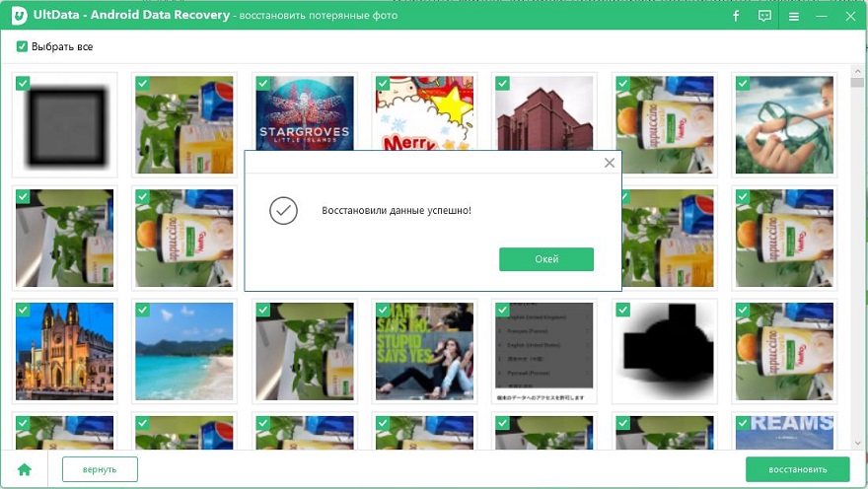The height and width of the screenshot is (489, 868).
Task: Open the feedback chat icon
Action: [764, 16]
